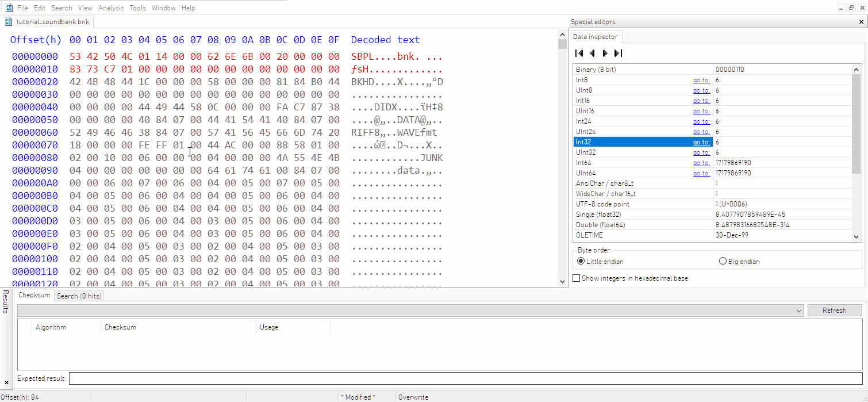Viewport: 868px width, 402px height.
Task: Click the file icon on tutorial_soundbank.bnk tab
Action: (9, 21)
